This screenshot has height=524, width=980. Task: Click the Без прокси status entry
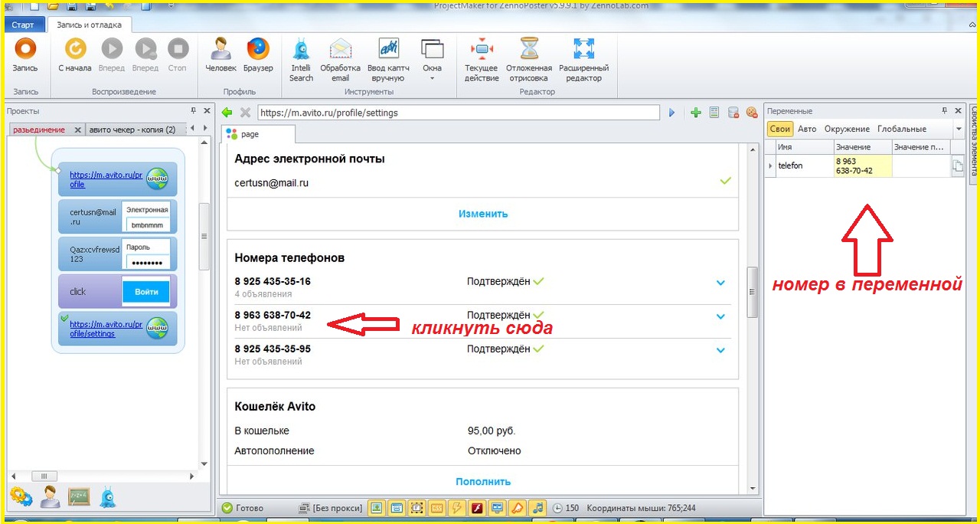[x=331, y=508]
